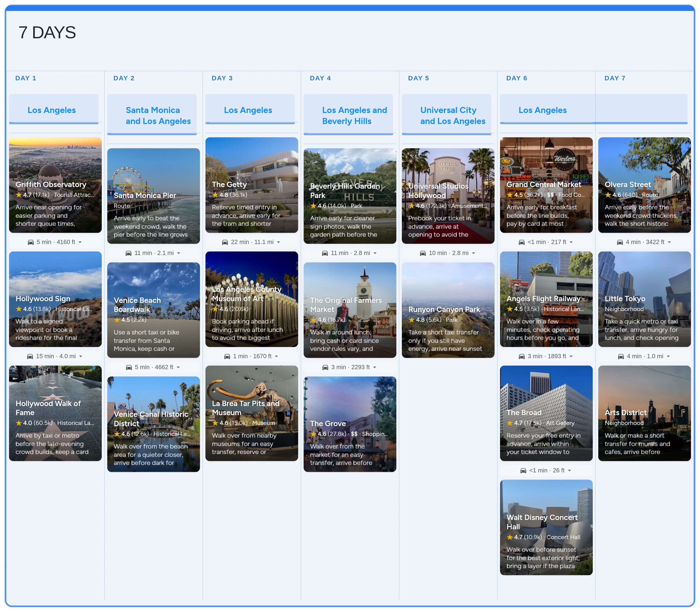Screen dimensions: 700x612
Task: Click car icon beside <1 min · 26 ft
Action: point(523,470)
